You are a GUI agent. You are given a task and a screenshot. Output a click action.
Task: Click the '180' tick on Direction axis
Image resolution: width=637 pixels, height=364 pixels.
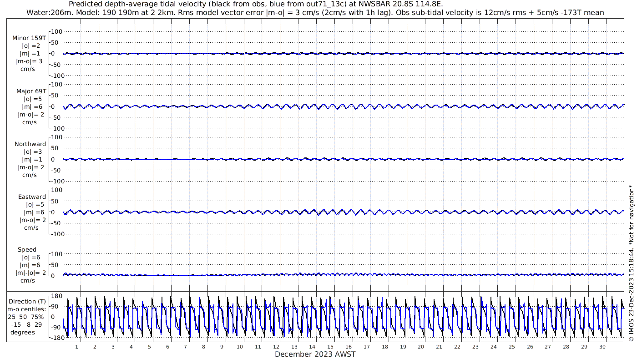coord(56,296)
